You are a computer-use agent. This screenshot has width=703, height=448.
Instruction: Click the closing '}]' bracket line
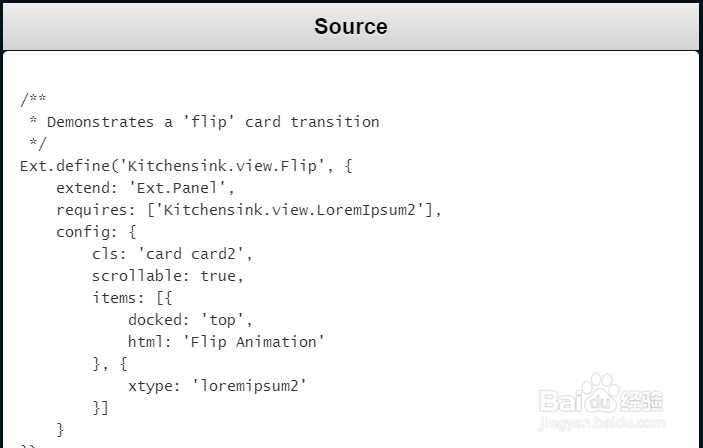pos(100,408)
